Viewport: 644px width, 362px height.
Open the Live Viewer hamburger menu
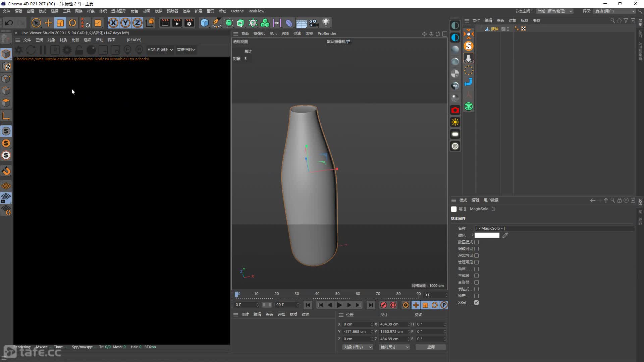click(18, 40)
